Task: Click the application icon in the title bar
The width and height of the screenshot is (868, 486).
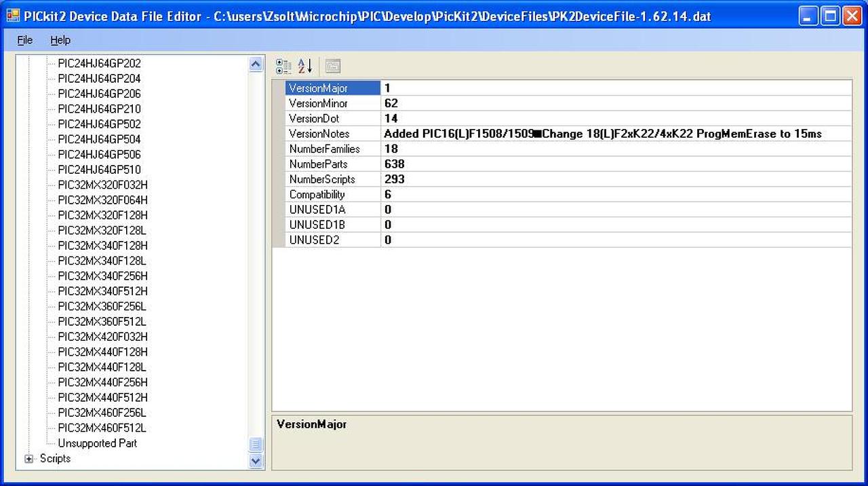Action: tap(13, 16)
